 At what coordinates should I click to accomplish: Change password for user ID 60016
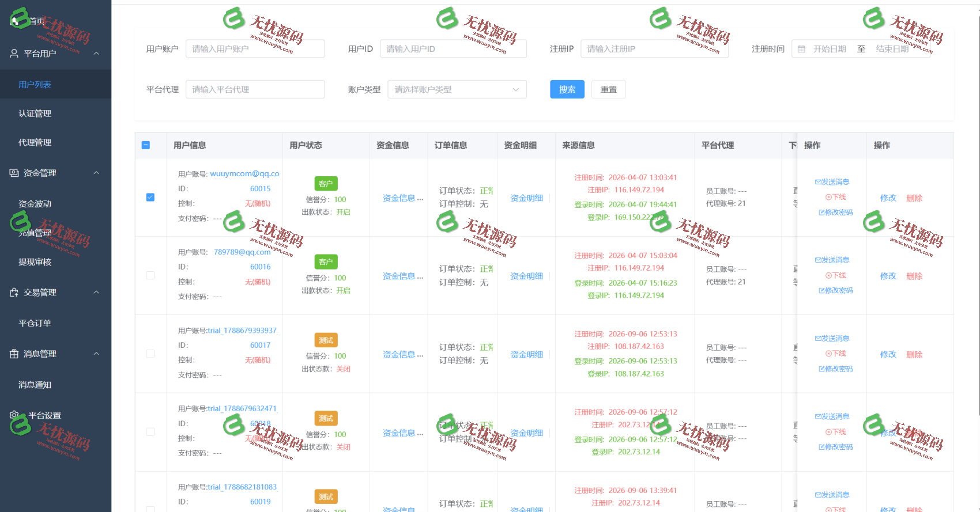(x=836, y=291)
